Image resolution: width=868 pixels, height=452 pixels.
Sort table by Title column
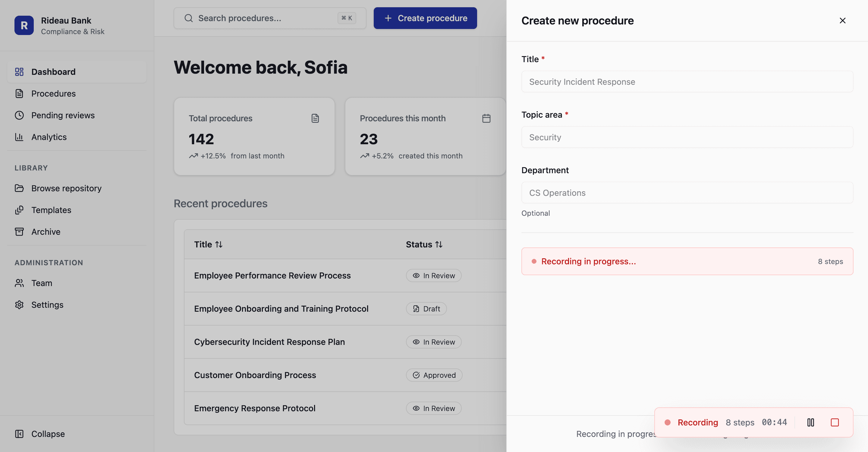208,244
